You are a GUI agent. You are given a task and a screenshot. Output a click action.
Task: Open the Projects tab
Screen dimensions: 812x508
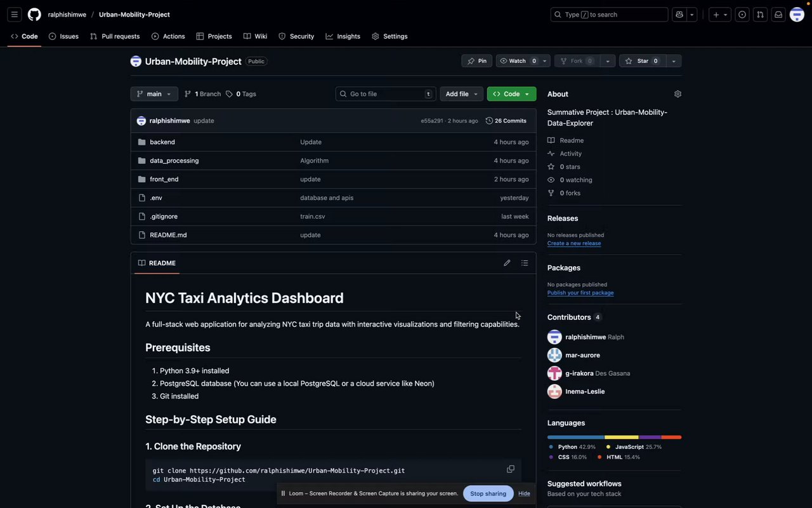coord(214,36)
